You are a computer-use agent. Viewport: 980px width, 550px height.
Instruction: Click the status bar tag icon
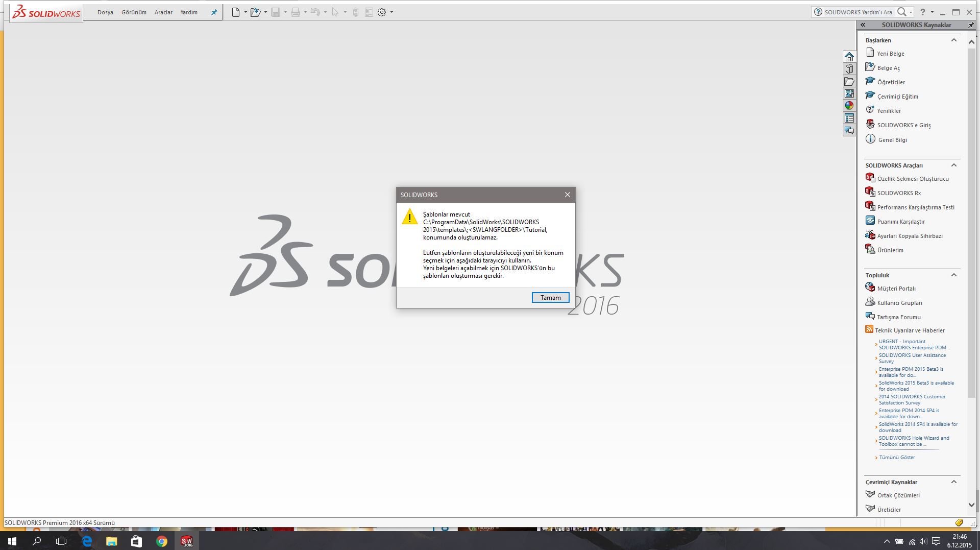coord(959,522)
